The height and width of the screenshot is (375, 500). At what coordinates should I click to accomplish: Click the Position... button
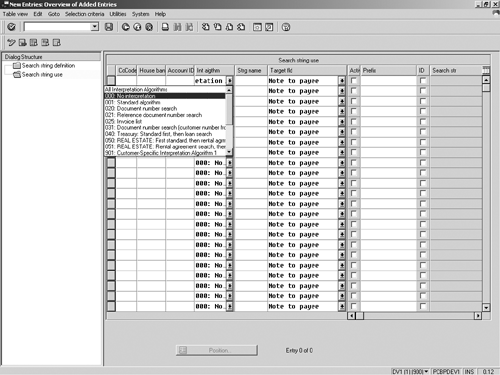coord(217,350)
